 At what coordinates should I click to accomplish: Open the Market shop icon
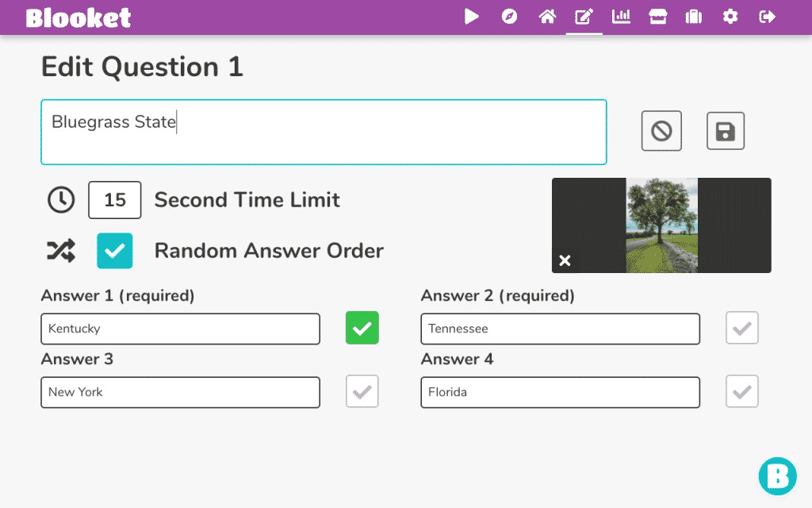[x=657, y=17]
